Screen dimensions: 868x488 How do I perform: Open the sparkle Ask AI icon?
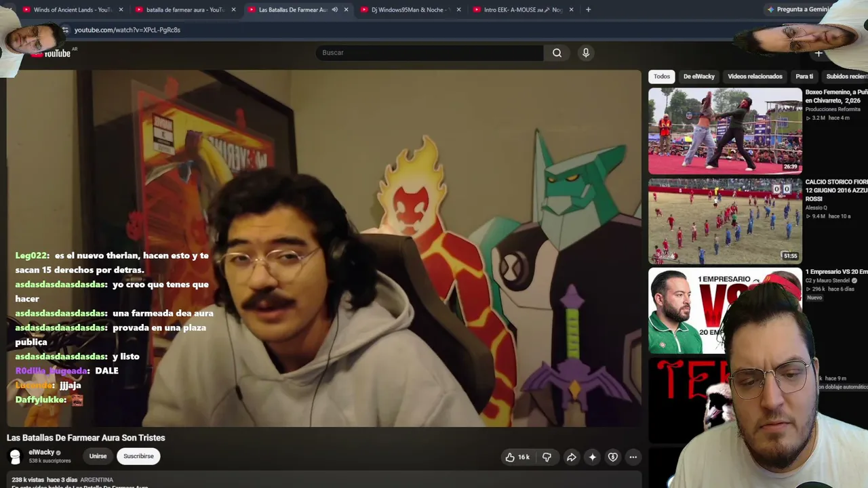(593, 457)
